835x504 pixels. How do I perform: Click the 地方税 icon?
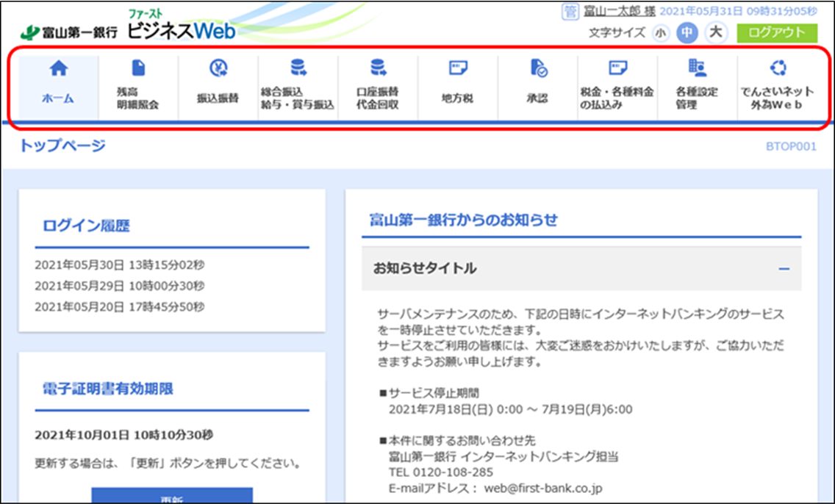(458, 68)
